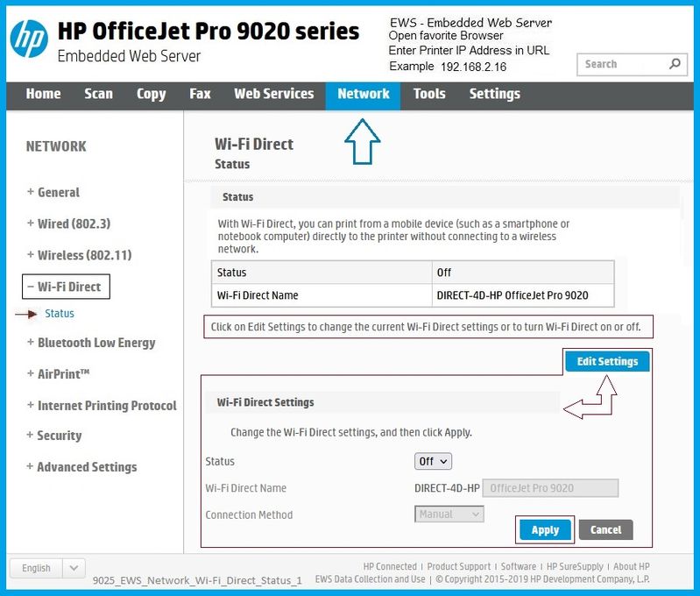The image size is (700, 596).
Task: Open the Status link under Wi-Fi Direct
Action: 60,313
